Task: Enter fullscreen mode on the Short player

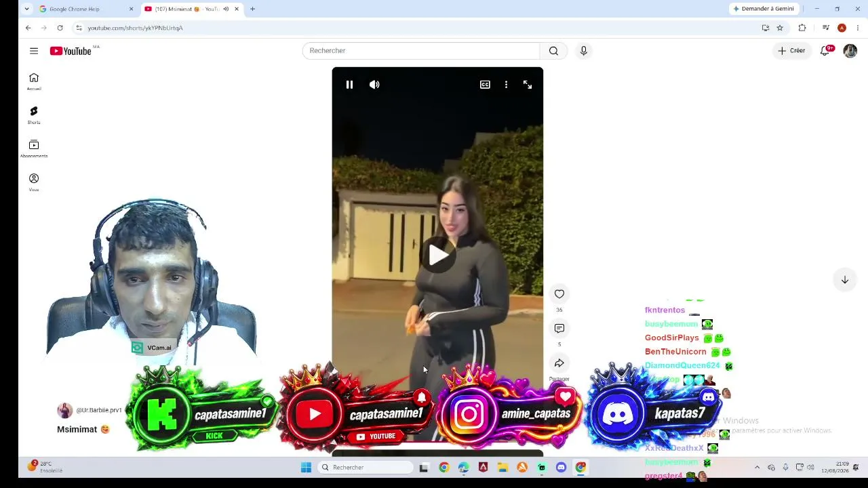Action: [x=528, y=85]
